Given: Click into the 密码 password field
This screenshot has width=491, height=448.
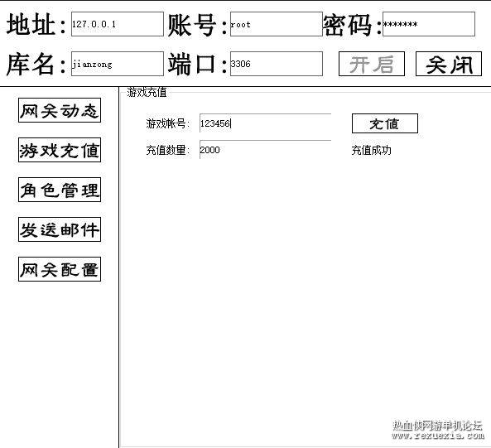Looking at the screenshot, I should point(429,24).
